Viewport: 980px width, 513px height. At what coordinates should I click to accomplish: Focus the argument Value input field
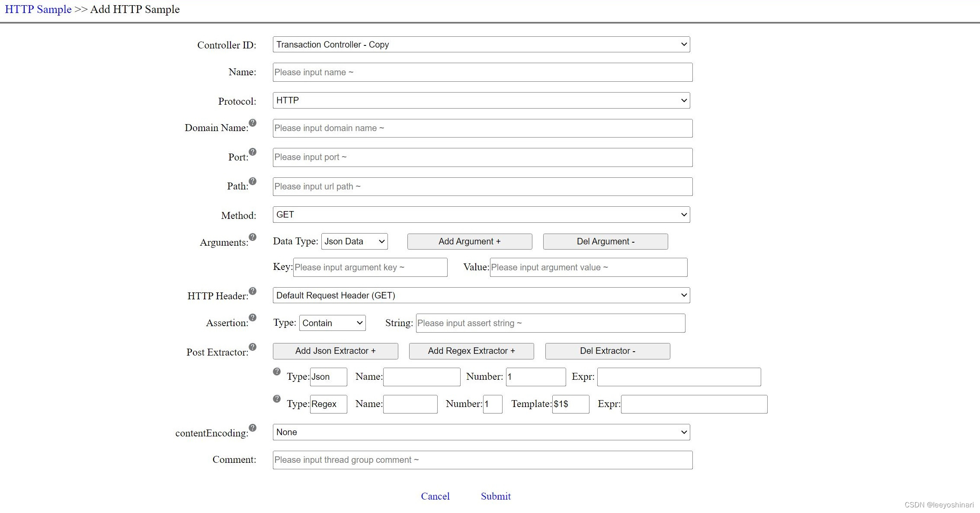tap(589, 267)
